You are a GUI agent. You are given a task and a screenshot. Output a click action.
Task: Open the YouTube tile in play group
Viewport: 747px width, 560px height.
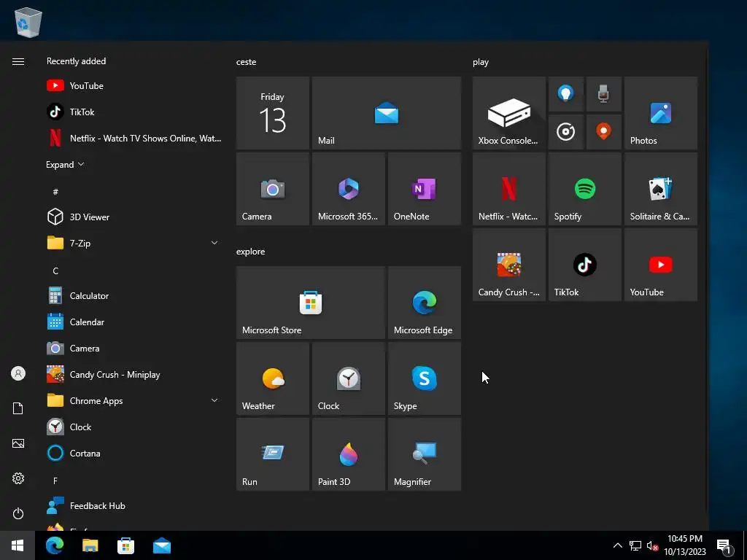(661, 264)
